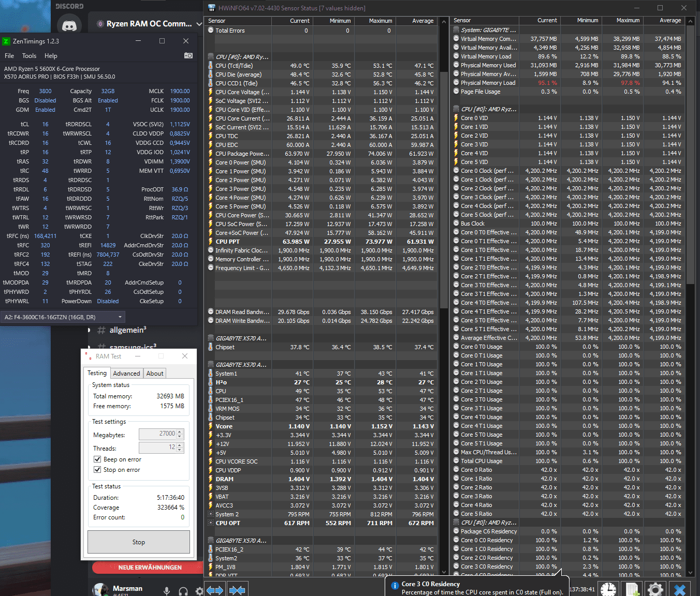
Task: Click NEUE ERWÄHNUNGEN mentions button
Action: coord(150,568)
